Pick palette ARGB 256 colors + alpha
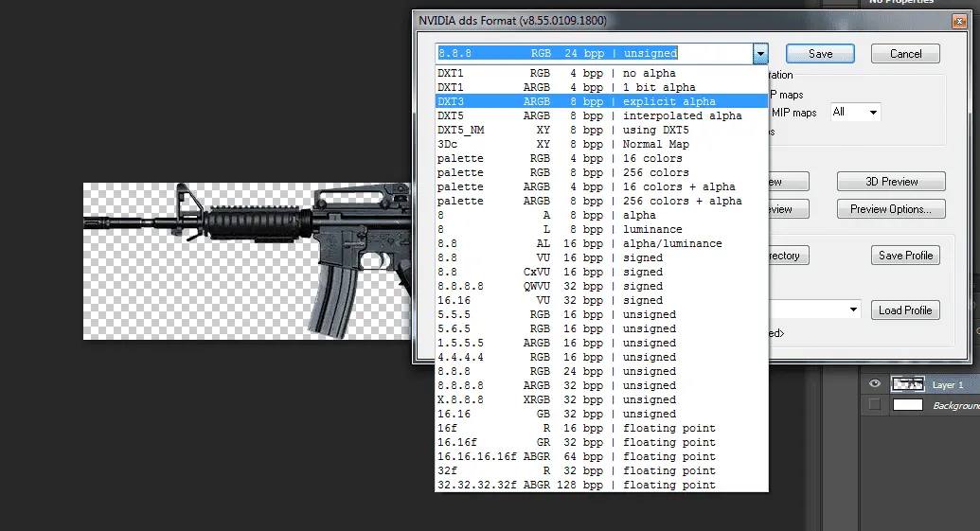980x531 pixels. pos(601,202)
